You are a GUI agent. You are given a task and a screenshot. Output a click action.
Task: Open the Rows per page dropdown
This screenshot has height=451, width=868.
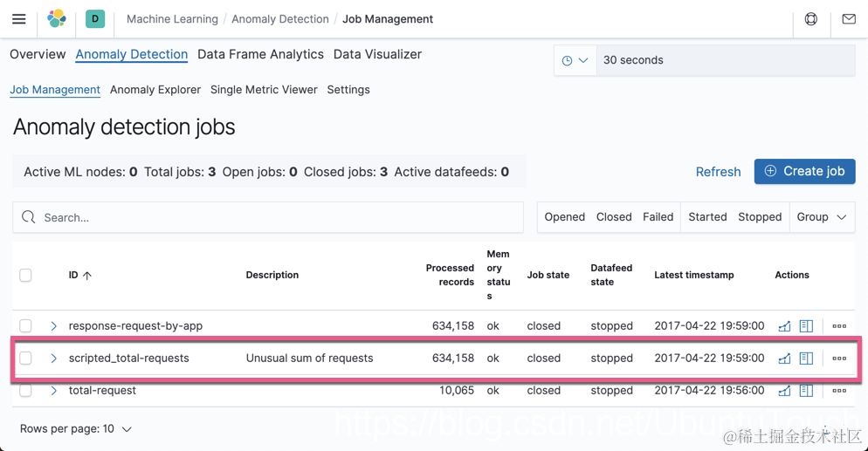(76, 429)
